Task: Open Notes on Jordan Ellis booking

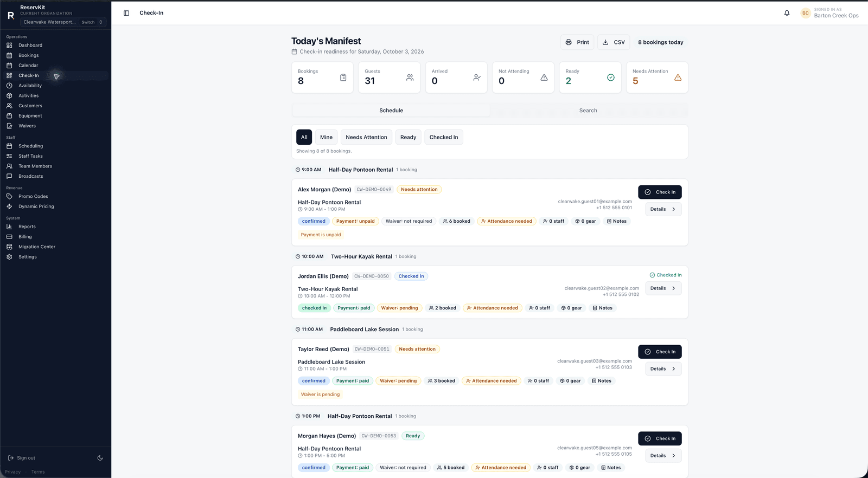Action: coord(603,308)
